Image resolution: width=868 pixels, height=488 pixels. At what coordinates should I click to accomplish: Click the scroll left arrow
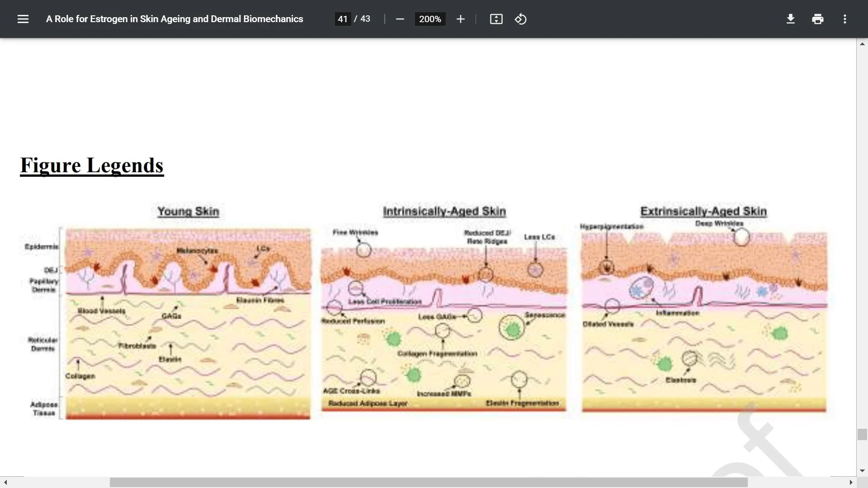click(5, 482)
